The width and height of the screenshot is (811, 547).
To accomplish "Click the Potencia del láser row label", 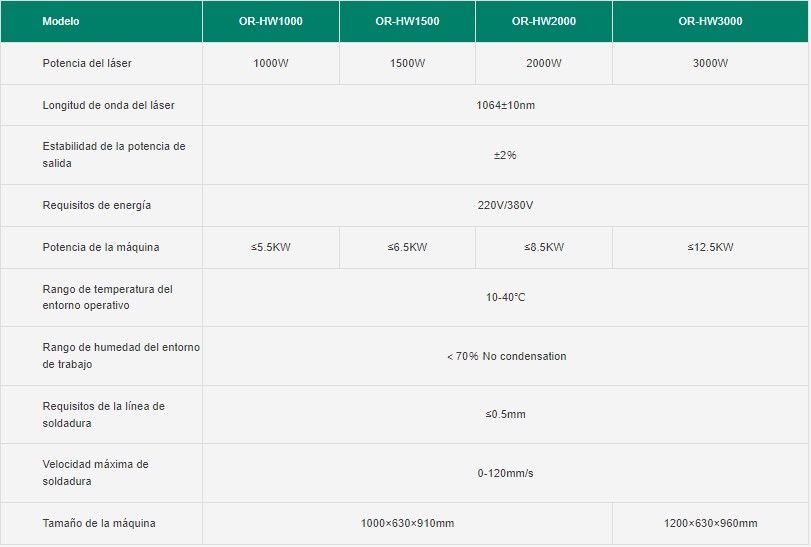I will (87, 63).
